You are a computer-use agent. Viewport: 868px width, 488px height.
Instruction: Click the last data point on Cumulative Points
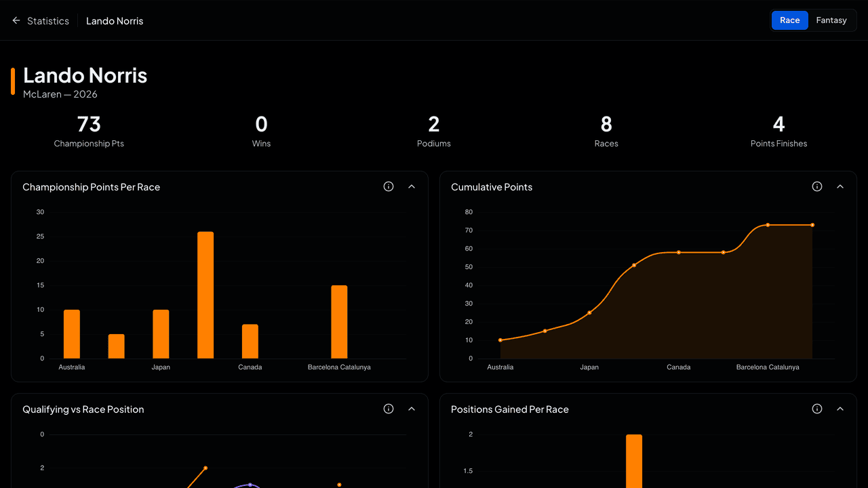[x=812, y=225]
